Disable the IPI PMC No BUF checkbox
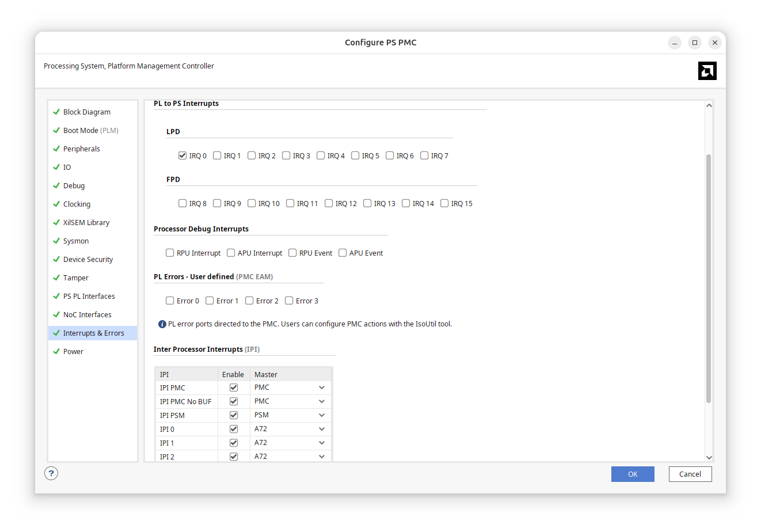 click(x=234, y=401)
